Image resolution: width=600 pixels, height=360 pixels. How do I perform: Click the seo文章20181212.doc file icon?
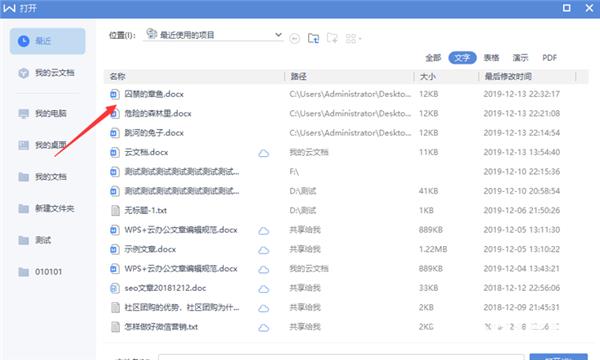tap(114, 288)
